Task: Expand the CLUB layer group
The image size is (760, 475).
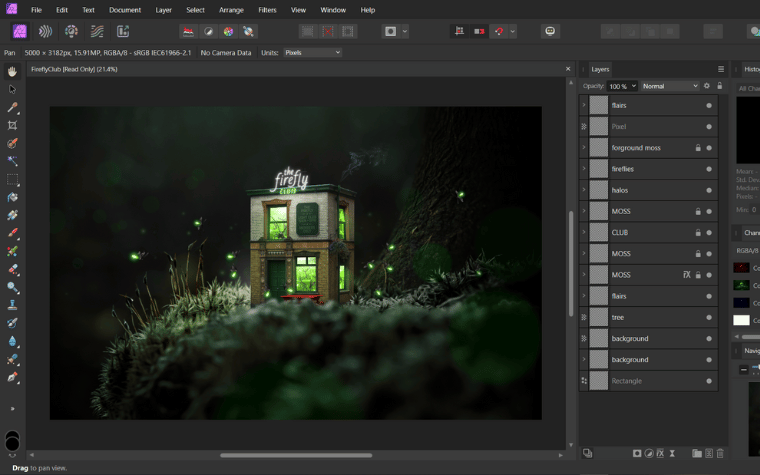Action: coord(584,232)
